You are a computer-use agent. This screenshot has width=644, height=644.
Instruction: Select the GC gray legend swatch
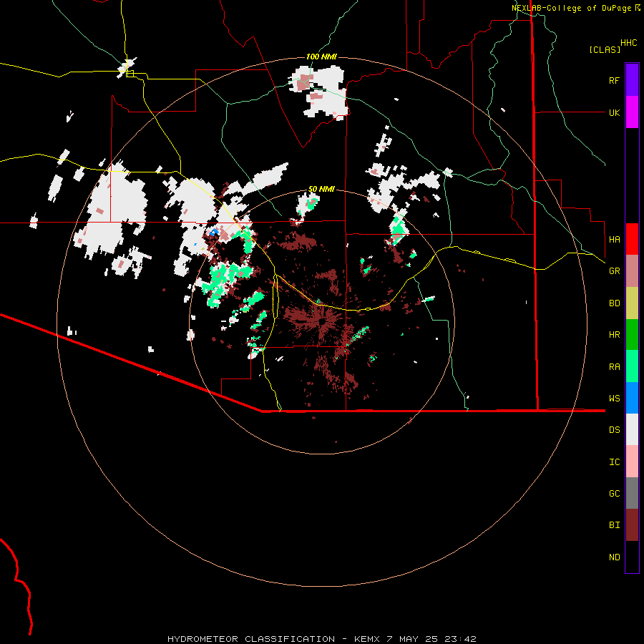(632, 493)
